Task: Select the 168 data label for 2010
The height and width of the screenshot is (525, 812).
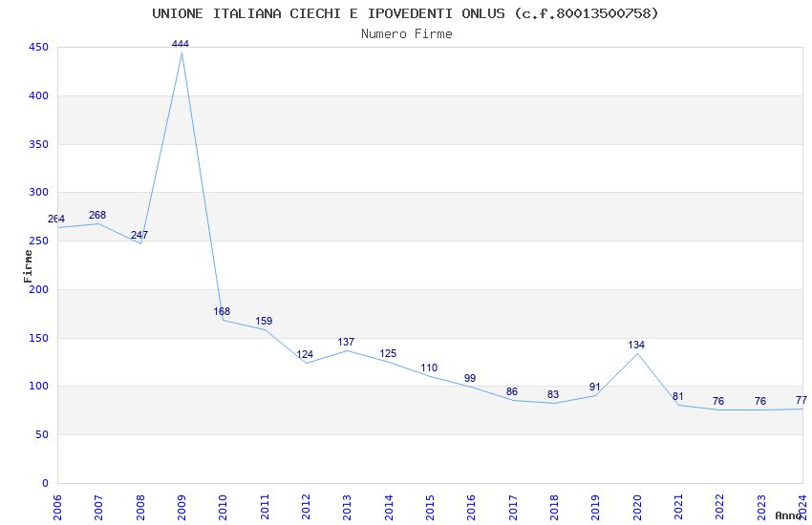Action: 222,311
